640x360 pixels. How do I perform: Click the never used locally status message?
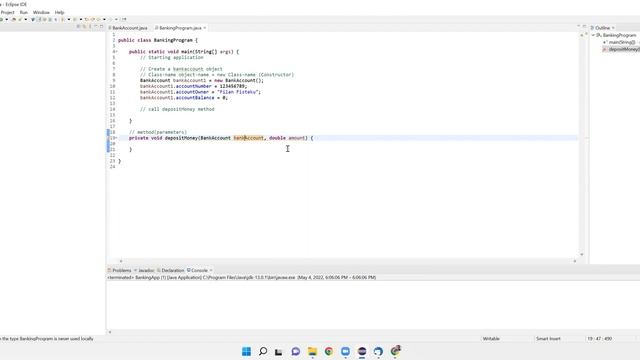point(47,339)
